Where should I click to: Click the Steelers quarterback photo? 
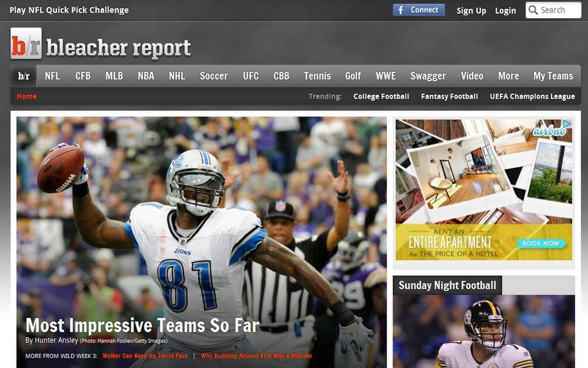click(484, 331)
